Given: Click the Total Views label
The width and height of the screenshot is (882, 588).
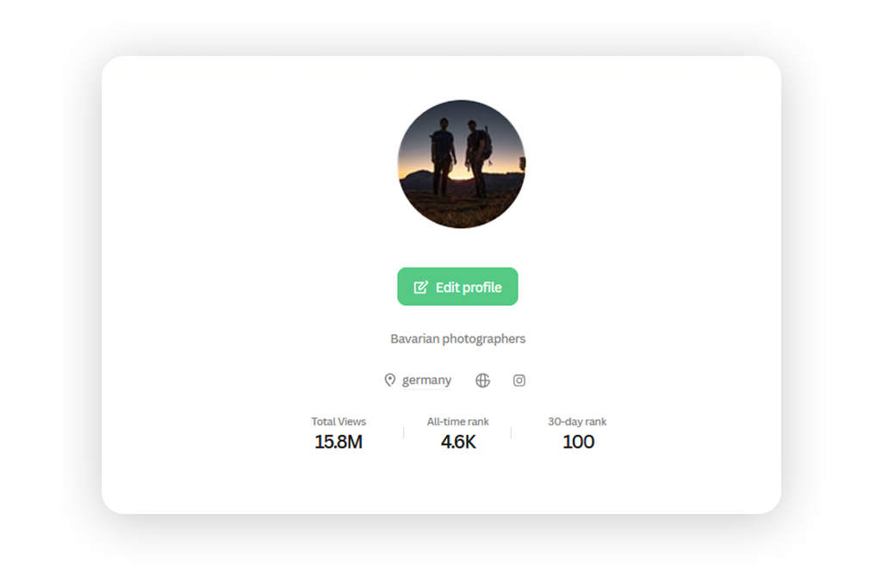Looking at the screenshot, I should pyautogui.click(x=339, y=422).
